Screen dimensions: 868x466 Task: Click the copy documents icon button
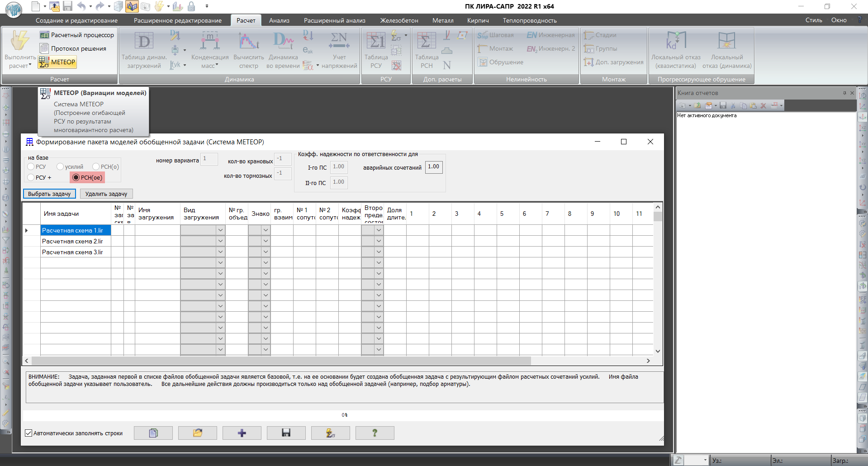tap(153, 433)
